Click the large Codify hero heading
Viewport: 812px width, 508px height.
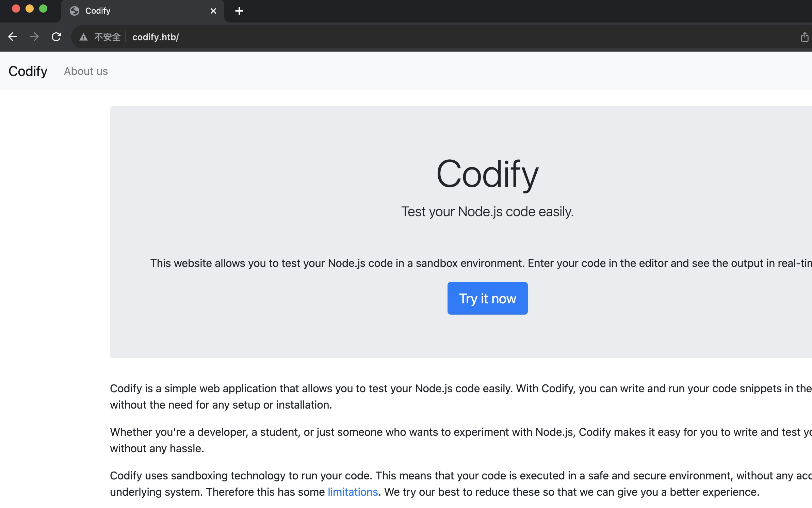487,174
